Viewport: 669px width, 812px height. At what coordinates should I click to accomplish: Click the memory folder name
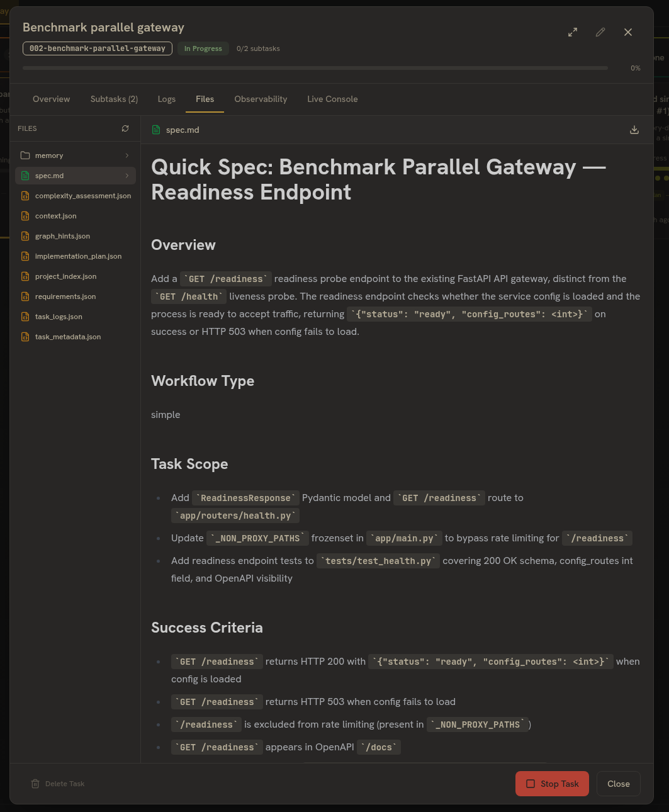(x=49, y=155)
